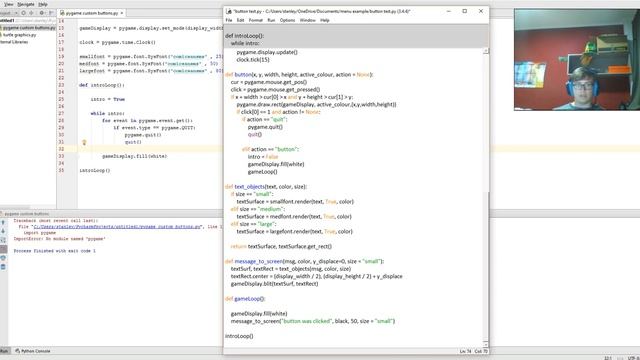Viewport: 640px width, 360px height.
Task: Open the Run menu in IDLE
Action: click(x=271, y=20)
